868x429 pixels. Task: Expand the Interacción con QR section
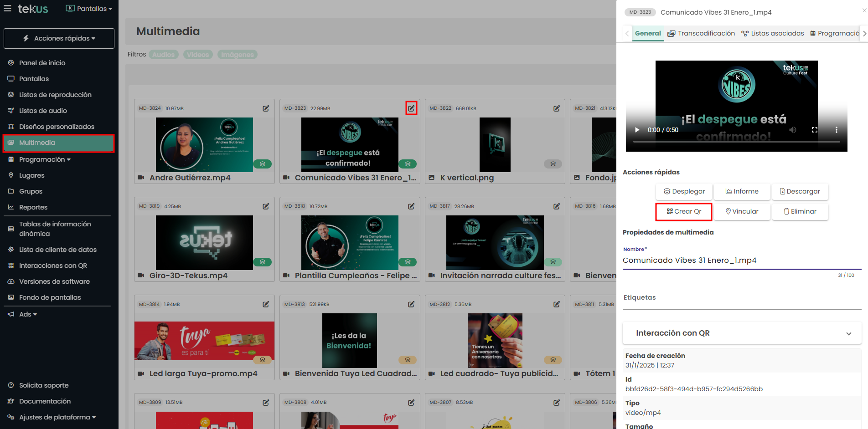(x=742, y=333)
